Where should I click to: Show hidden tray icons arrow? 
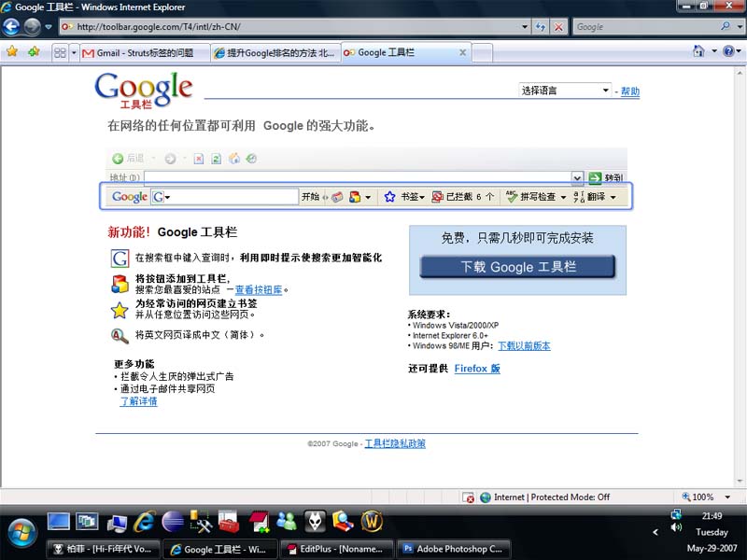coord(655,532)
